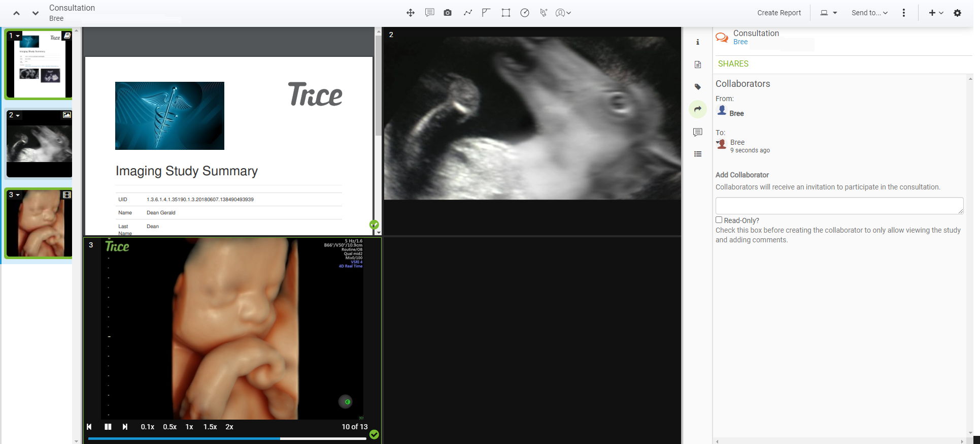The width and height of the screenshot is (980, 444).
Task: Set playback speed to 1x
Action: [189, 427]
